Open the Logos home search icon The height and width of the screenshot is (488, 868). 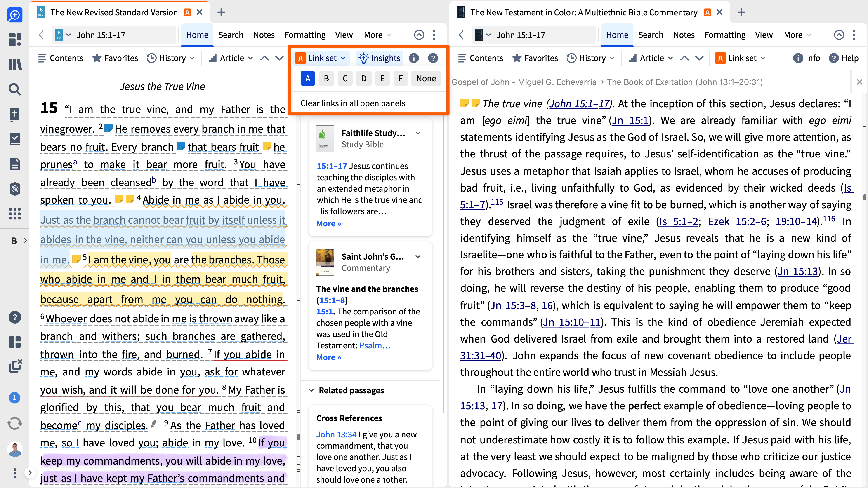coord(15,15)
